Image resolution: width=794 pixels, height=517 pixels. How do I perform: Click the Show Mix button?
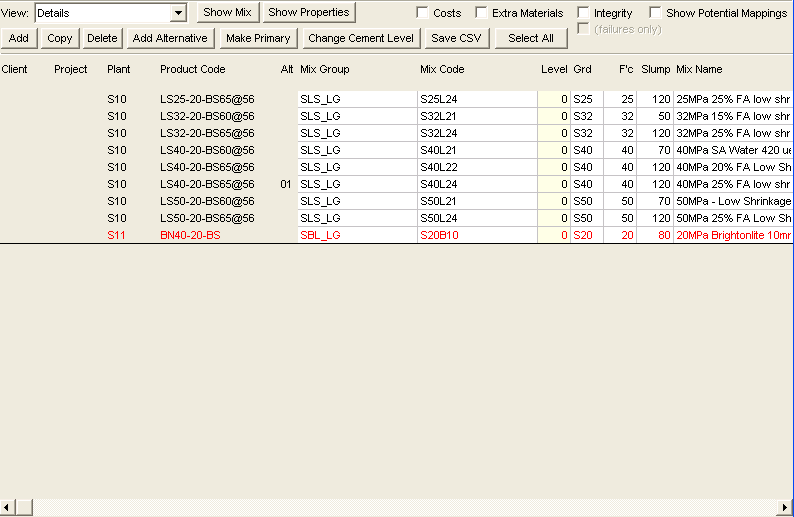click(x=227, y=13)
